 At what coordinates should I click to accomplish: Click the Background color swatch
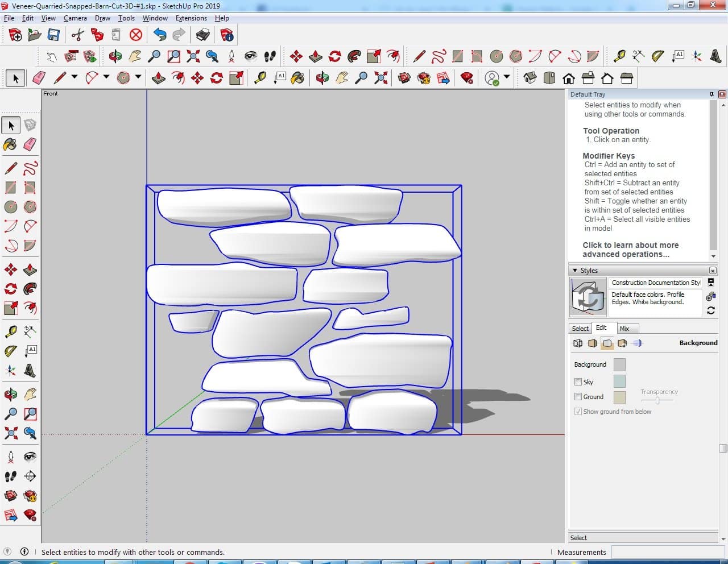pyautogui.click(x=619, y=364)
